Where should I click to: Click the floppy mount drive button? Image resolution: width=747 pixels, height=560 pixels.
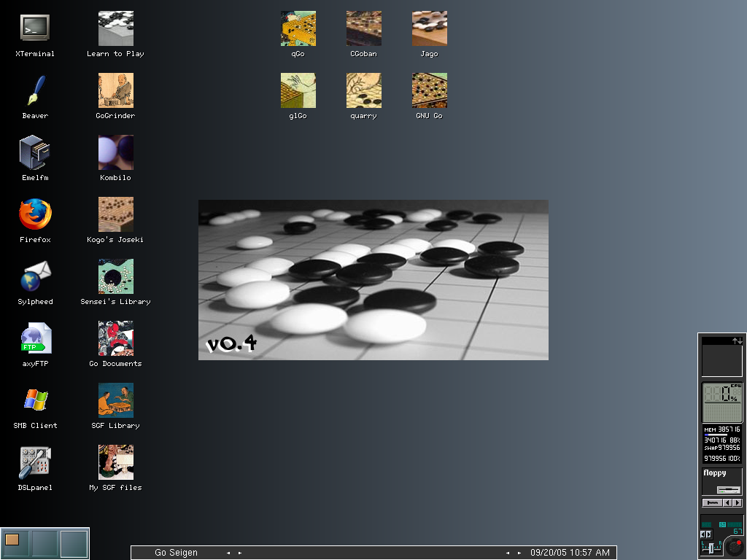point(727,490)
